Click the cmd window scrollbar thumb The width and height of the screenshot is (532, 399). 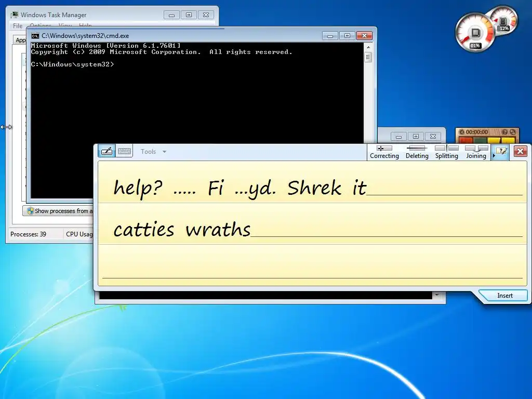pyautogui.click(x=368, y=57)
